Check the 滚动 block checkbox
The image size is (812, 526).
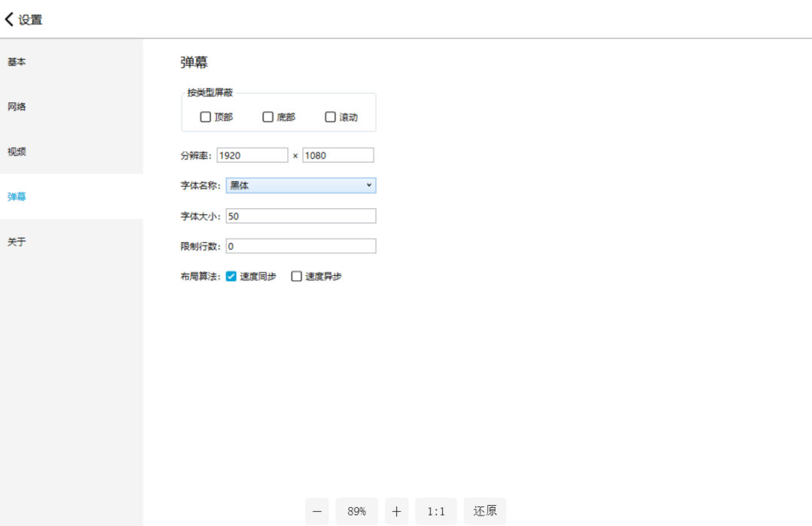coord(330,117)
